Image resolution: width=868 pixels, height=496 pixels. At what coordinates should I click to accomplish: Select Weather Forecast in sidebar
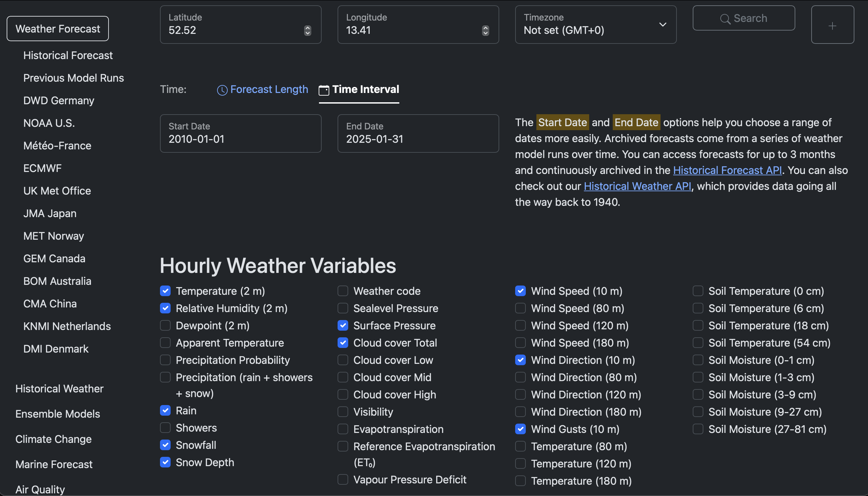[58, 29]
